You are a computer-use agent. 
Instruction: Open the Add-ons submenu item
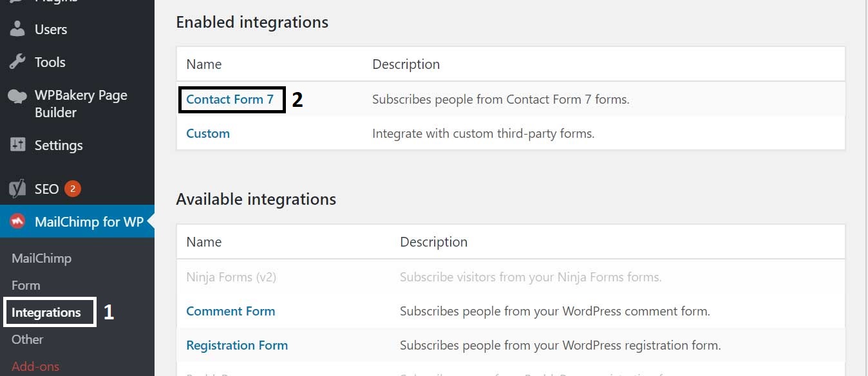(x=35, y=367)
